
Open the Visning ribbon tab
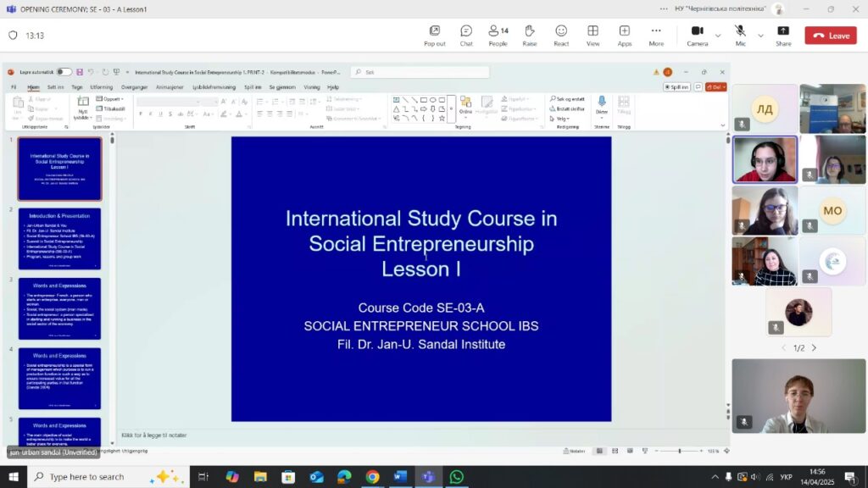[312, 87]
